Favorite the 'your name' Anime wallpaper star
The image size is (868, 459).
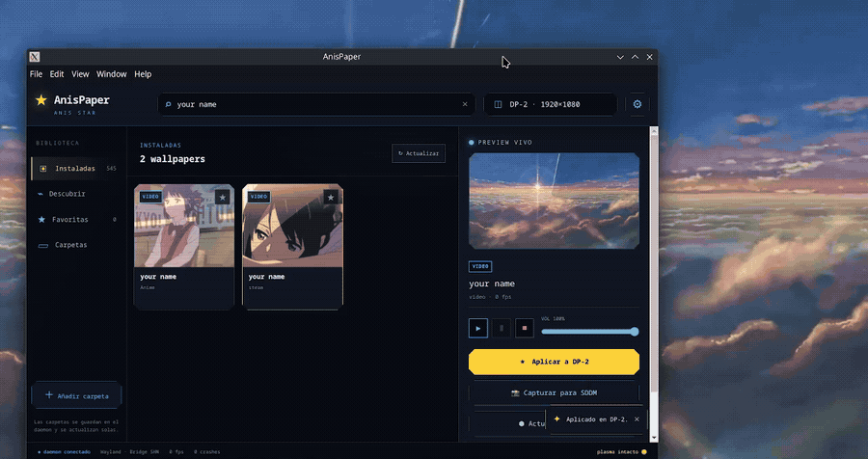pyautogui.click(x=222, y=197)
